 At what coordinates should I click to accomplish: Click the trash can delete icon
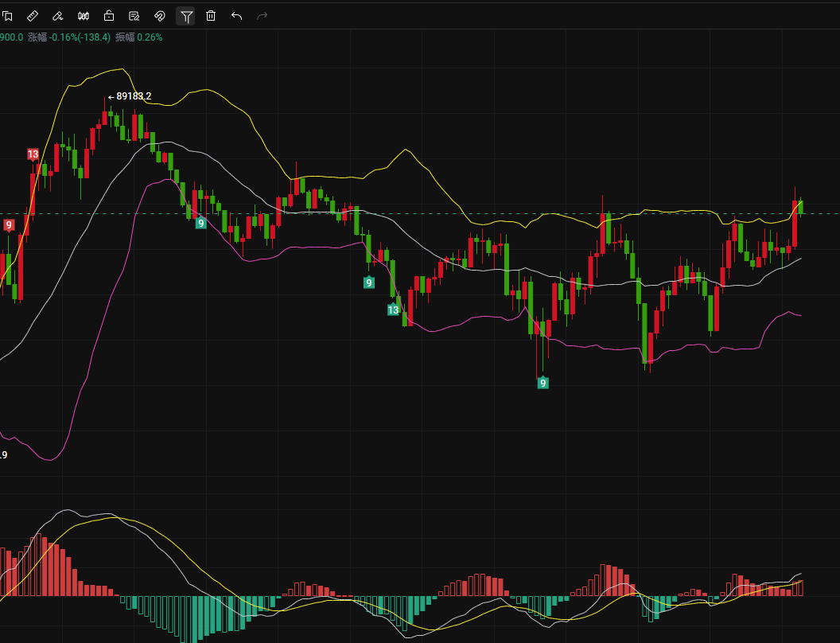click(x=211, y=16)
